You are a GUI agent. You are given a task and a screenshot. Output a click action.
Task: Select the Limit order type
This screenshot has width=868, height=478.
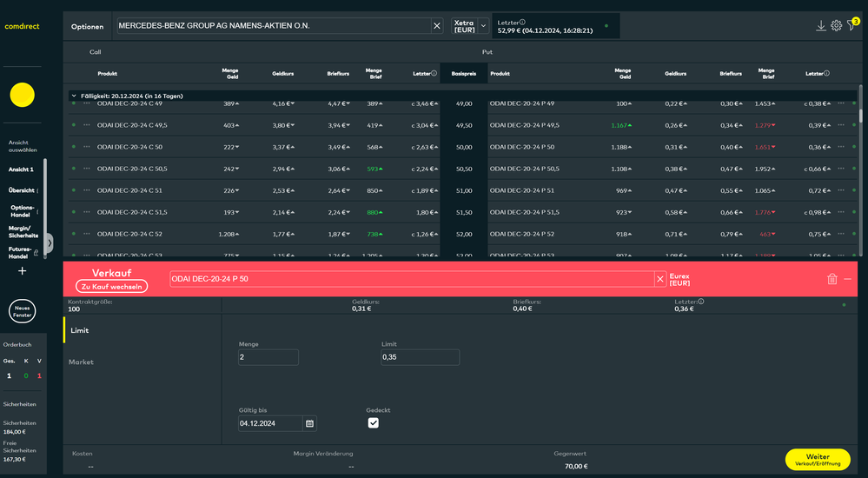[79, 330]
